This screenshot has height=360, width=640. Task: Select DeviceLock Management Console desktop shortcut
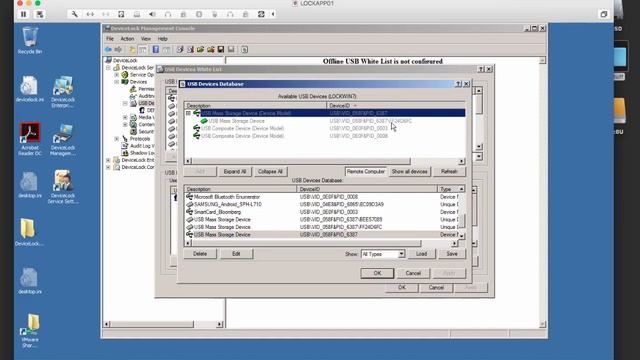(63, 139)
